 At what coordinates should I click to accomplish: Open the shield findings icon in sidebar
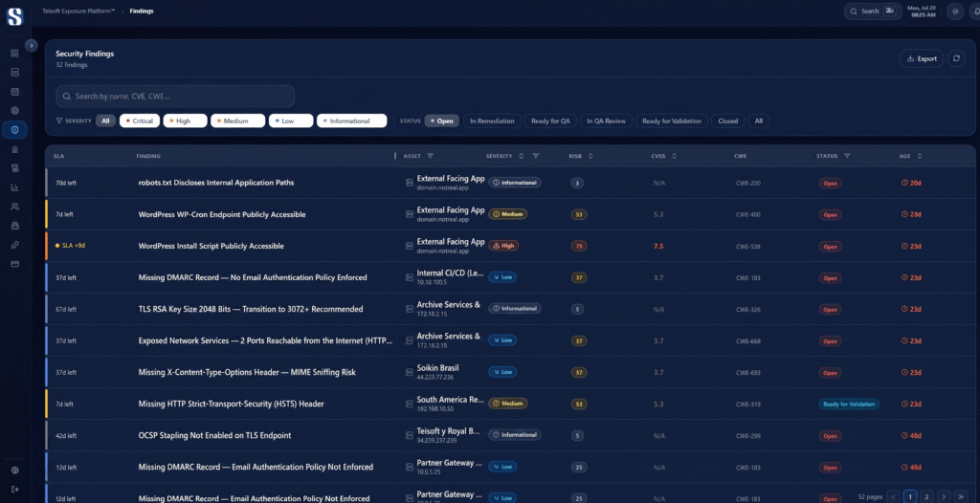tap(15, 130)
